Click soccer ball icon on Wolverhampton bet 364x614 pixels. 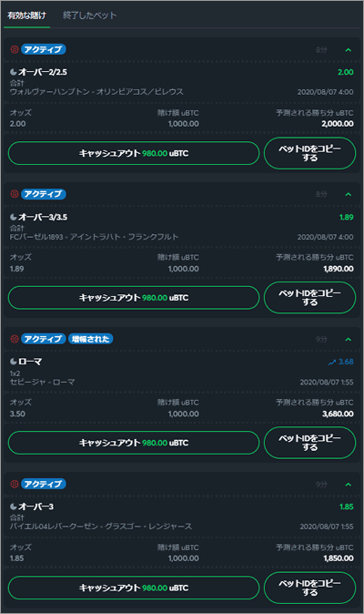pyautogui.click(x=15, y=49)
